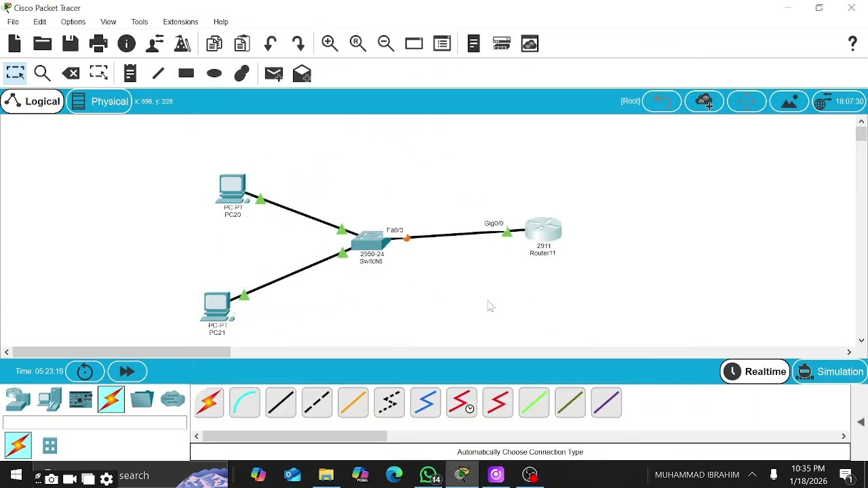Click the New file icon
The image size is (868, 488).
coord(14,44)
